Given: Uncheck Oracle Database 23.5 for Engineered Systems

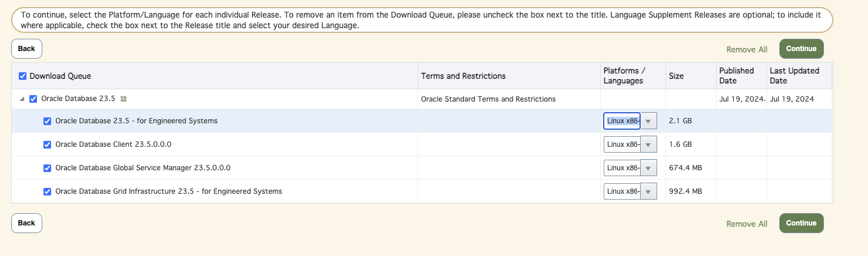Looking at the screenshot, I should point(48,121).
